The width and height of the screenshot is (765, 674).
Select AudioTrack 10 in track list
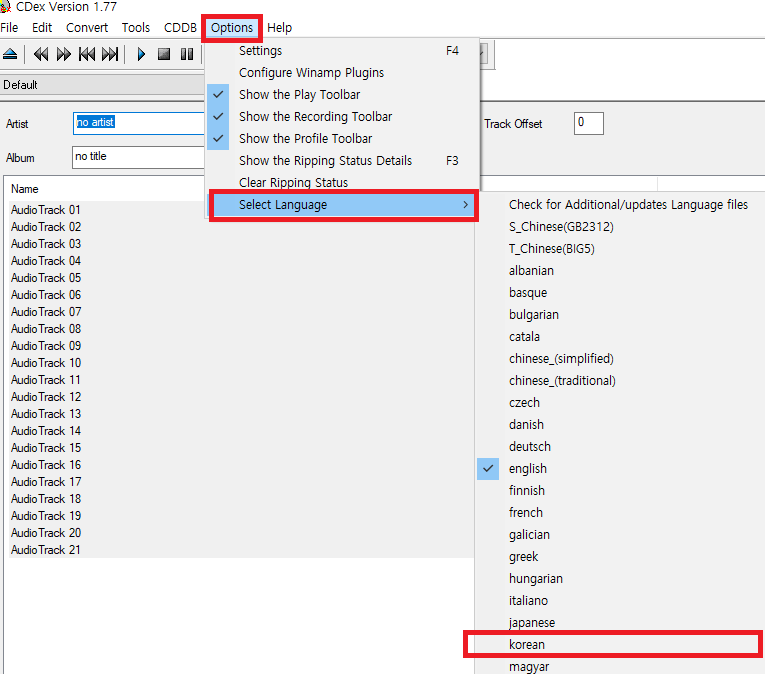(46, 363)
